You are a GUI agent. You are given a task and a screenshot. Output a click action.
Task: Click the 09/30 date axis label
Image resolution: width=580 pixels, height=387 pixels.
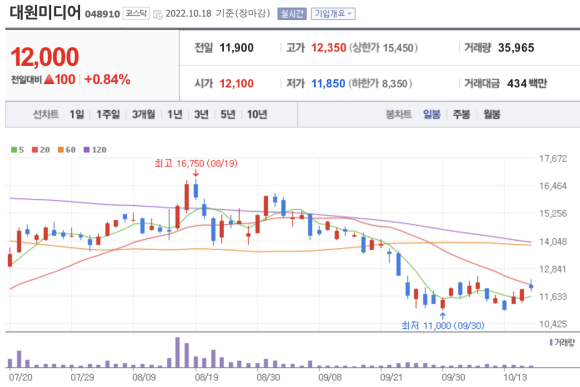(x=453, y=377)
